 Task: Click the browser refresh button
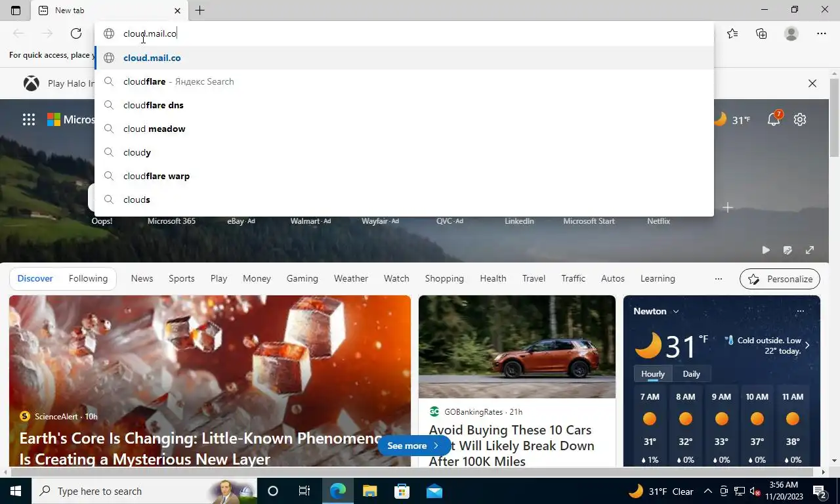pyautogui.click(x=76, y=33)
